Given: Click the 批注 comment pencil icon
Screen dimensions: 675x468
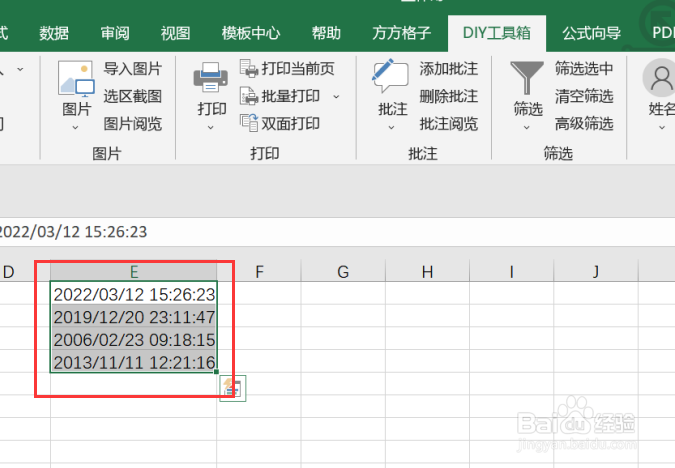Looking at the screenshot, I should pos(390,76).
